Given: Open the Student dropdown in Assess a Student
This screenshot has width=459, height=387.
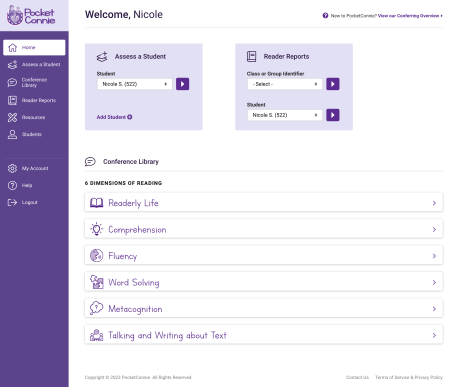Looking at the screenshot, I should click(x=135, y=84).
